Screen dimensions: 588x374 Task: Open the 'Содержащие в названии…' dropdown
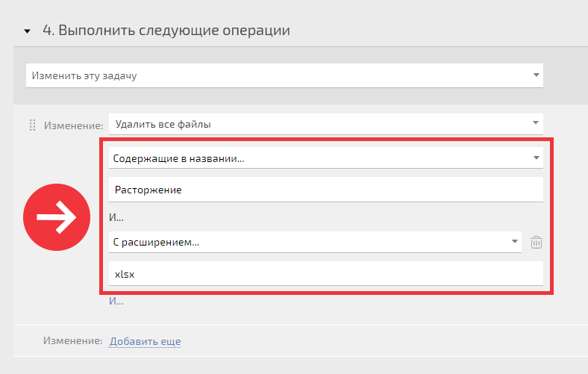326,158
